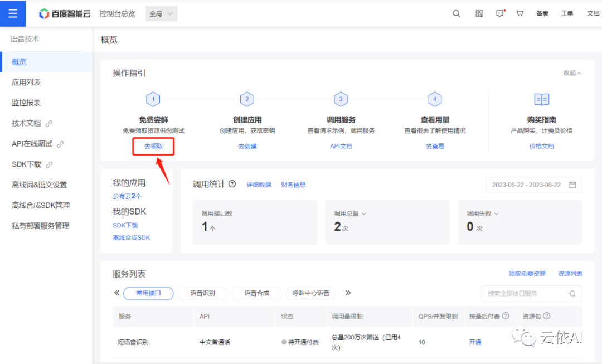Screen dimensions: 602x364
Task: Click the 待开通付费 status cell
Action: click(x=300, y=342)
